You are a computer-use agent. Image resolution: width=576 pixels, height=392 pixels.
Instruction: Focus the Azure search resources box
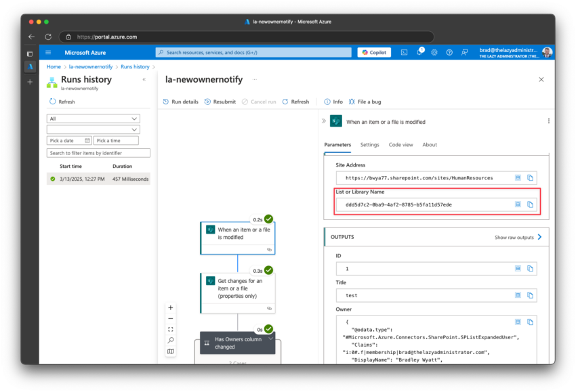pyautogui.click(x=253, y=53)
